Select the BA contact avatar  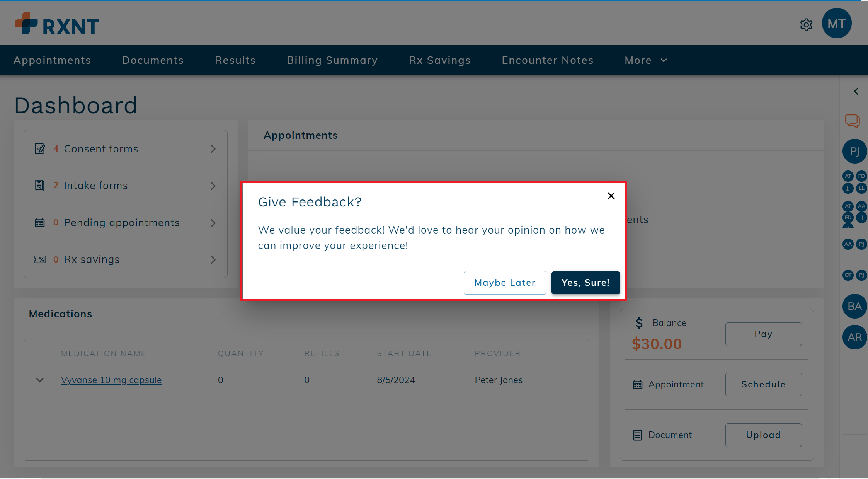(854, 306)
